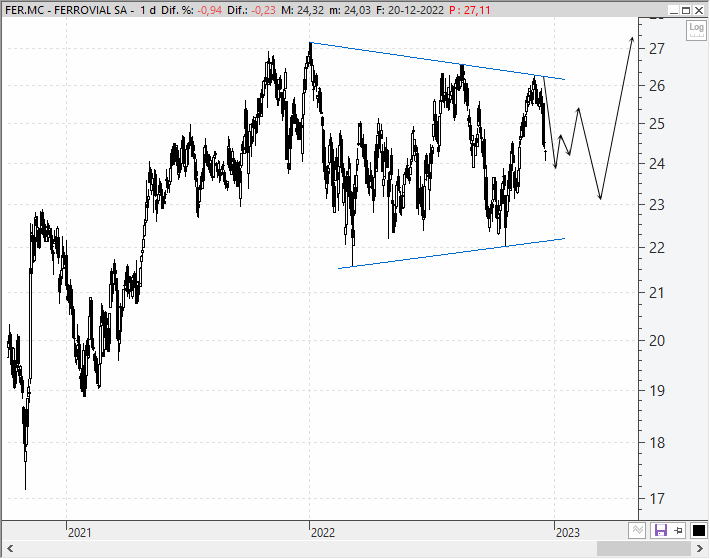The height and width of the screenshot is (559, 710).
Task: Click the double-chevron expand icon
Action: [x=638, y=530]
